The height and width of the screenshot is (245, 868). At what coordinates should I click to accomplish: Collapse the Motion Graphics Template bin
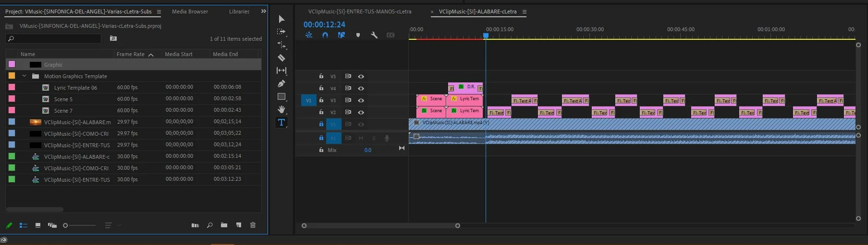[24, 76]
